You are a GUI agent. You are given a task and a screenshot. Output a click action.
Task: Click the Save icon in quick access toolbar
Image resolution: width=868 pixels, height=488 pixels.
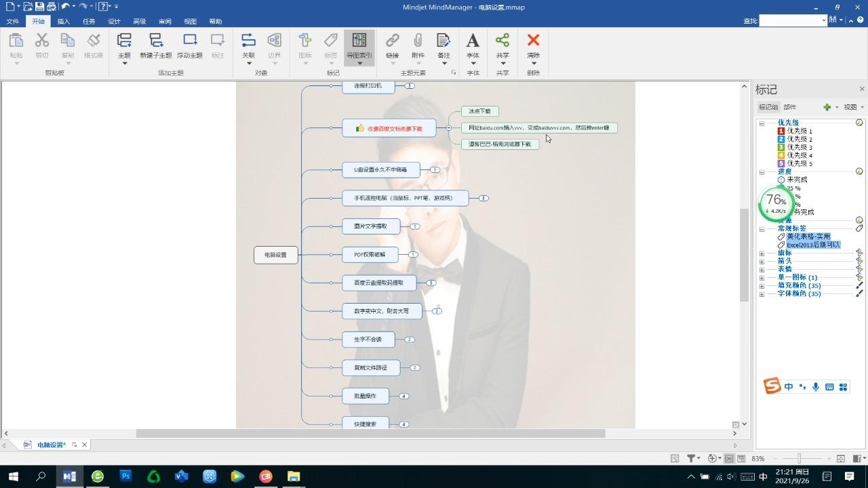(x=40, y=7)
